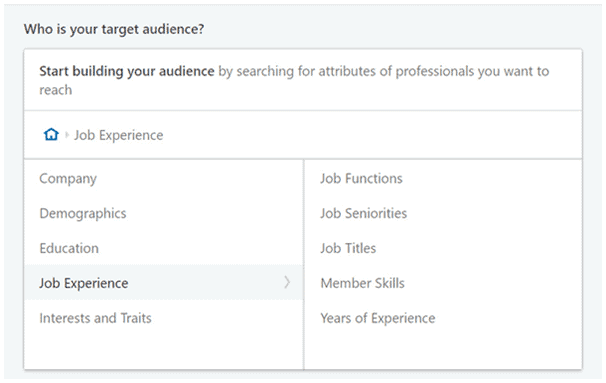The image size is (606, 383).
Task: Click the small breadcrumb separator triangle
Action: tap(67, 135)
